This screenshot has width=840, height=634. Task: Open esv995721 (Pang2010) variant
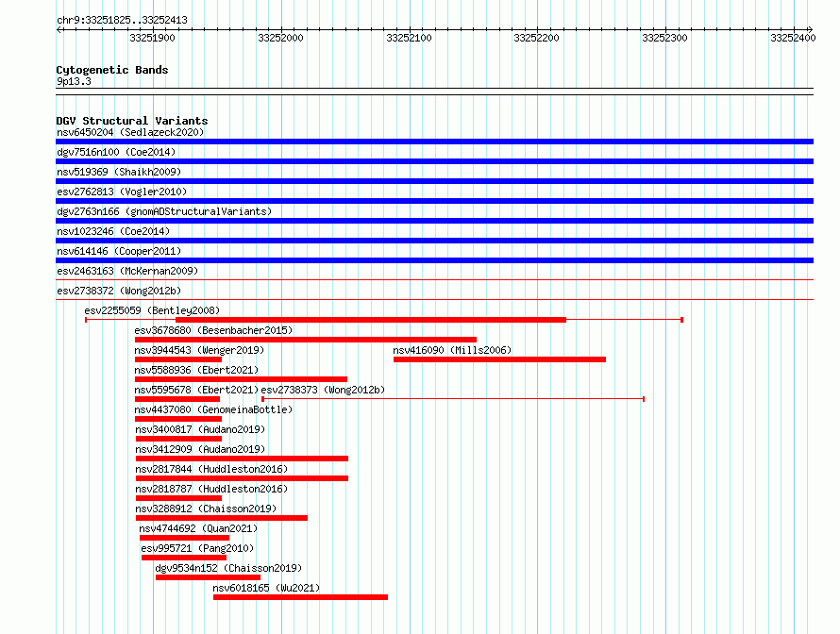point(197,548)
